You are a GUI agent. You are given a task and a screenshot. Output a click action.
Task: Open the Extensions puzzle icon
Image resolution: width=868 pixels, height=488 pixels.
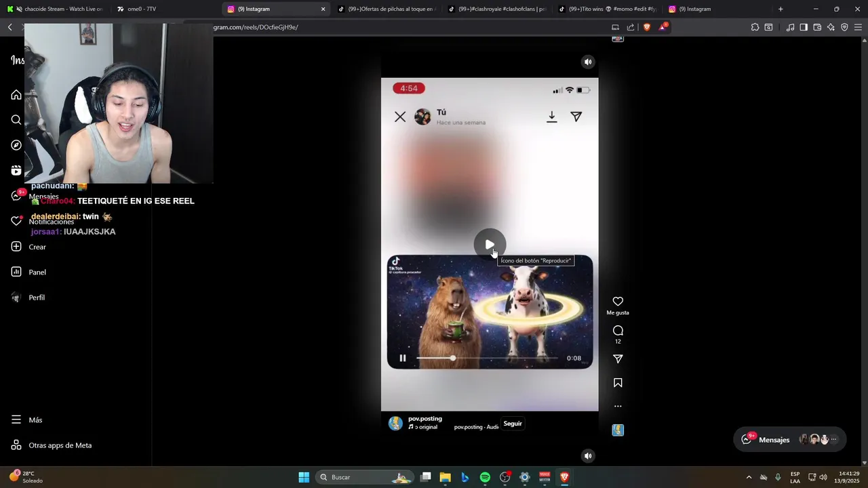(755, 27)
